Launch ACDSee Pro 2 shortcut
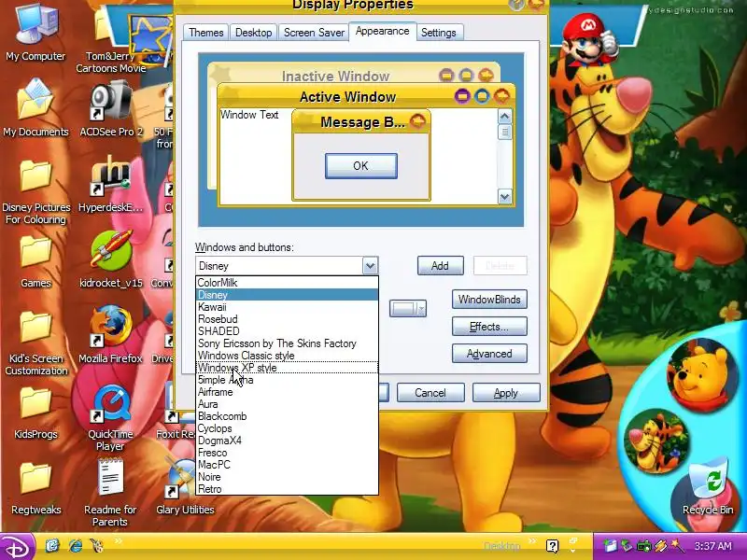 coord(110,108)
